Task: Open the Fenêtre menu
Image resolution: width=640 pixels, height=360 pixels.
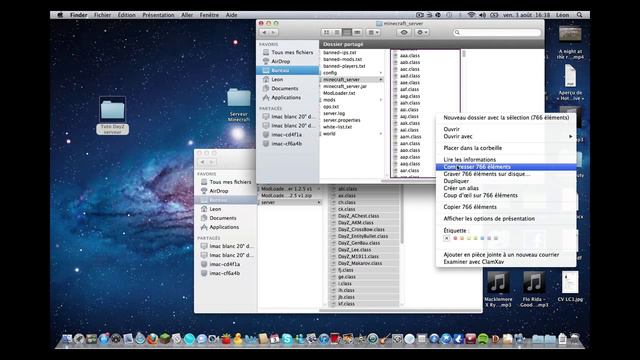Action: 209,15
